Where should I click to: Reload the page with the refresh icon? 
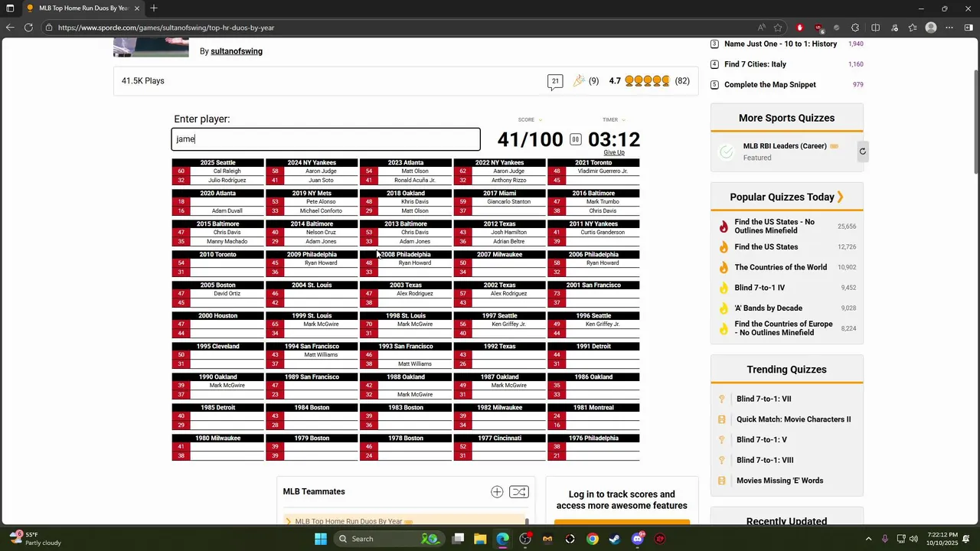click(28, 28)
